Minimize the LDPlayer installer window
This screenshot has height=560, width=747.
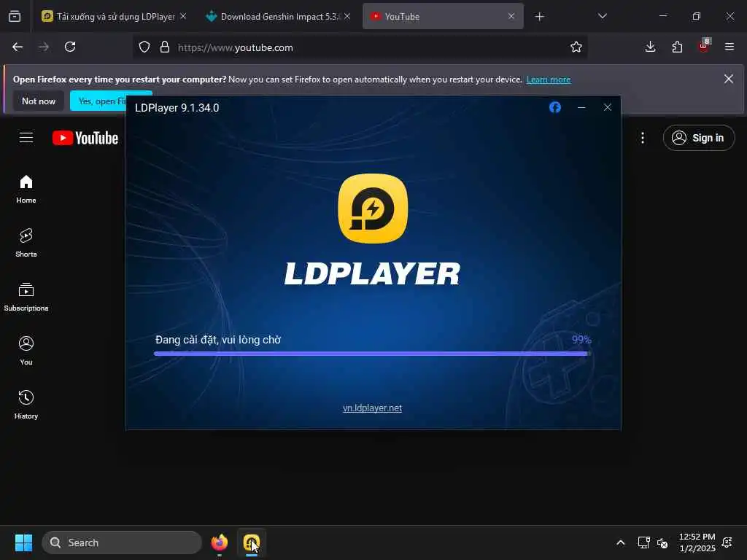point(581,107)
